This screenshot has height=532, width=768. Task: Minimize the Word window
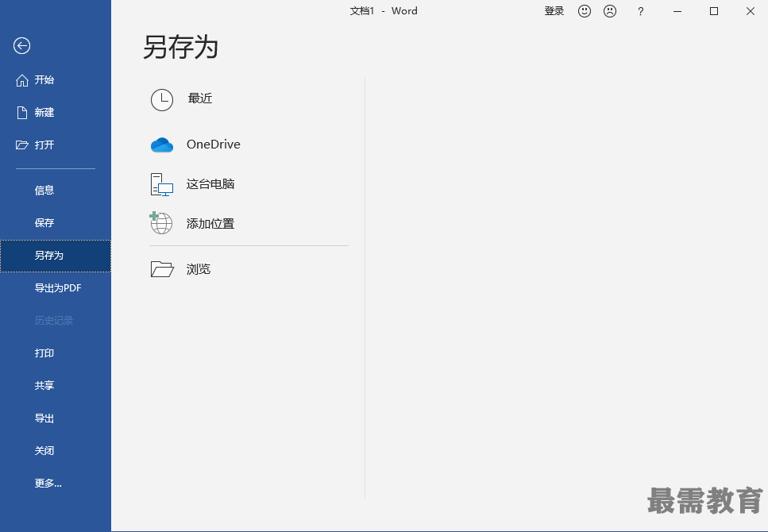click(x=677, y=11)
